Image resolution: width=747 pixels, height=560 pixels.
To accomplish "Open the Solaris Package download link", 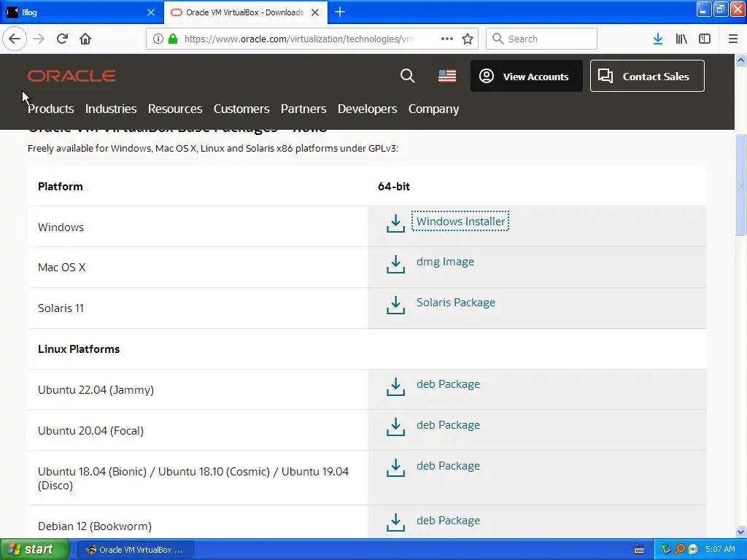I will tap(455, 303).
